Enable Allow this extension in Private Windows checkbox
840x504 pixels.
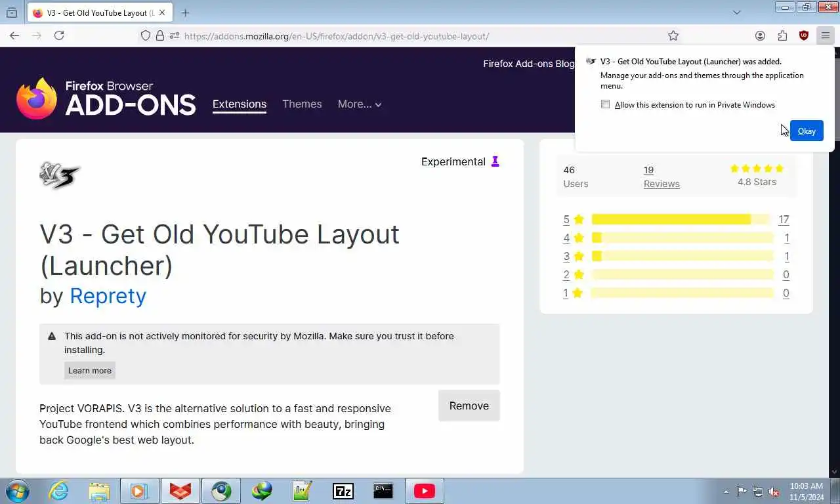[x=606, y=104]
